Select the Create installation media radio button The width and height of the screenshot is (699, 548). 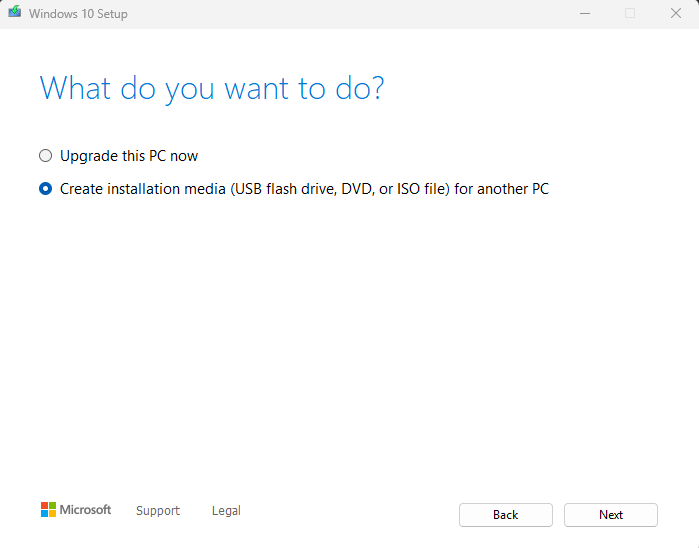45,188
